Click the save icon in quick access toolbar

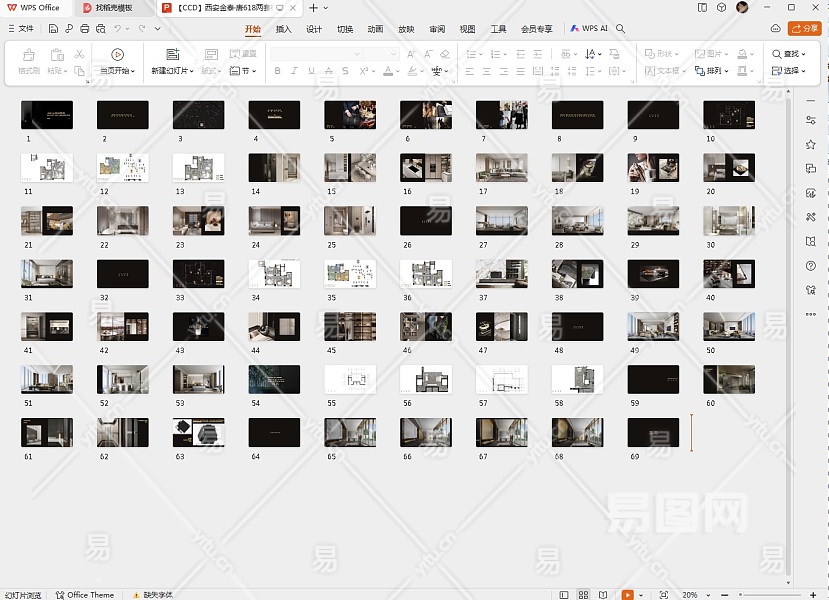(x=53, y=29)
